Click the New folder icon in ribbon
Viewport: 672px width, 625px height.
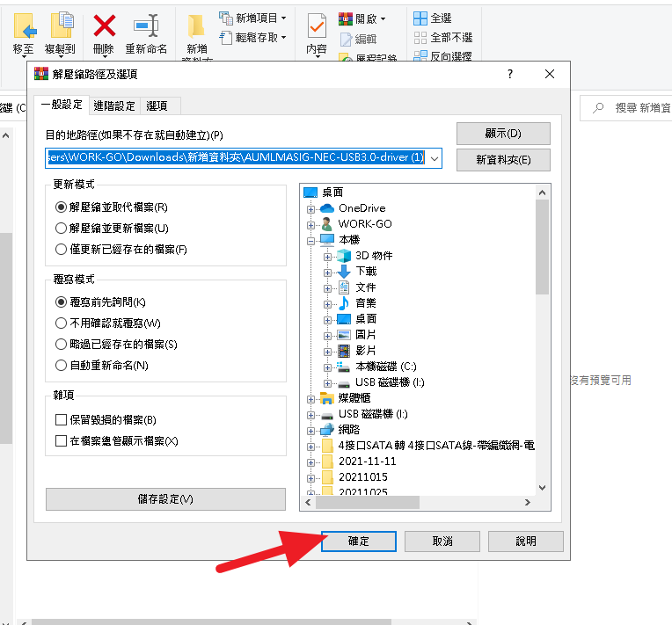[196, 26]
